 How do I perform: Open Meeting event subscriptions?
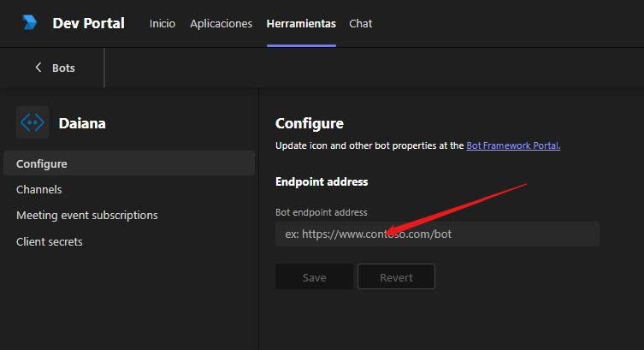tap(87, 216)
